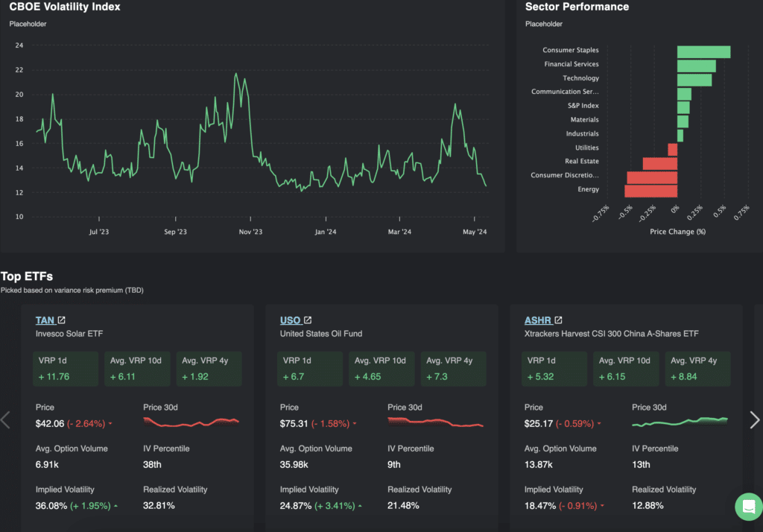
Task: Go to previous ETF carousel arrow
Action: pos(5,420)
